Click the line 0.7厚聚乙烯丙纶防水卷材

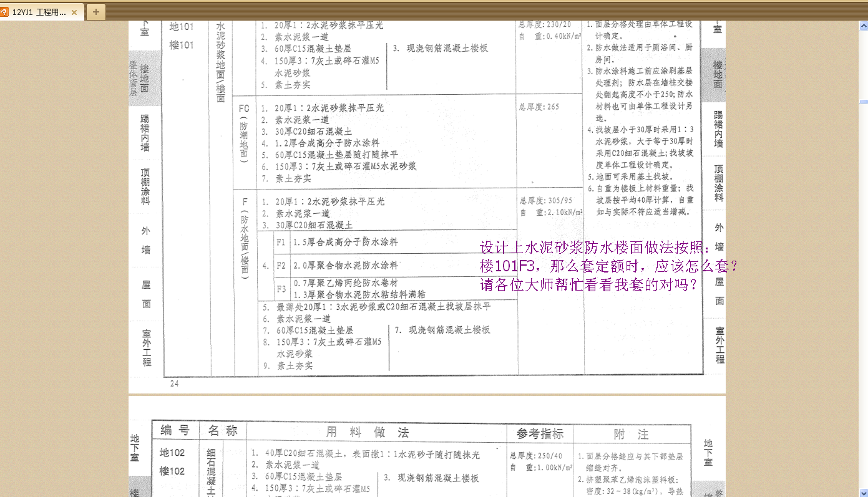pyautogui.click(x=345, y=283)
